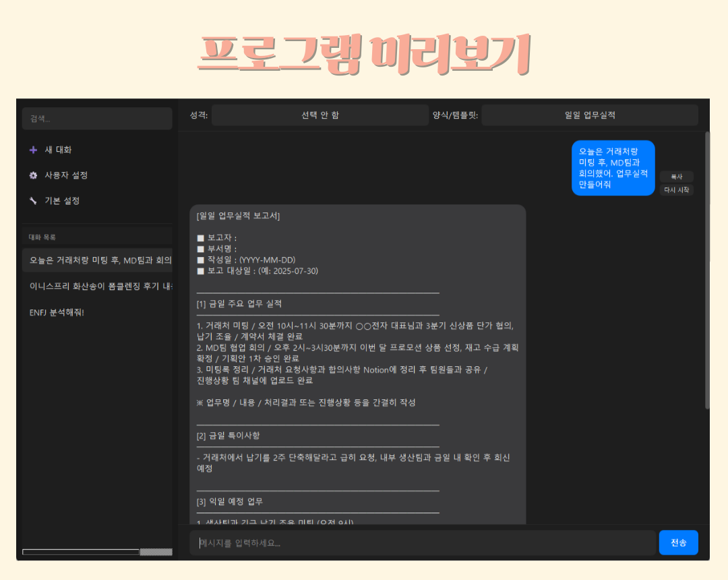The height and width of the screenshot is (580, 728).
Task: Click the gear icon for 사용자 설정
Action: click(33, 175)
